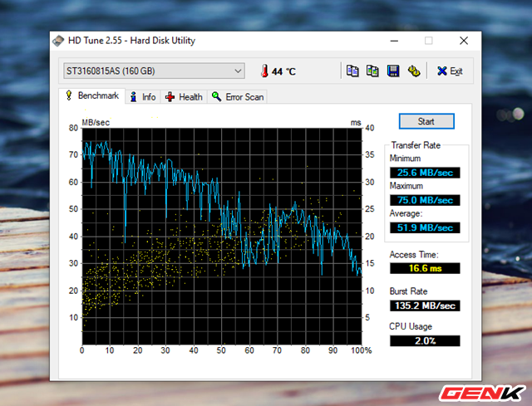Click the thermometer temperature icon
Viewport: 532px width, 406px height.
[x=264, y=71]
